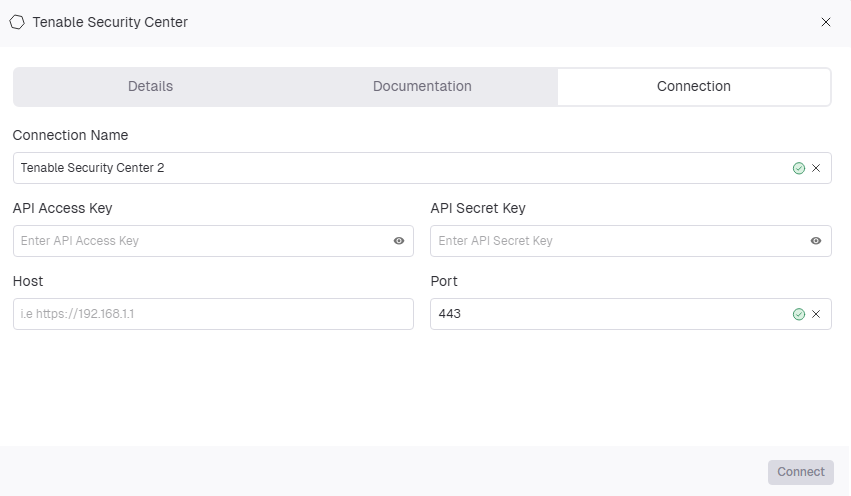This screenshot has height=496, width=851.
Task: Open the Documentation tab
Action: point(422,86)
